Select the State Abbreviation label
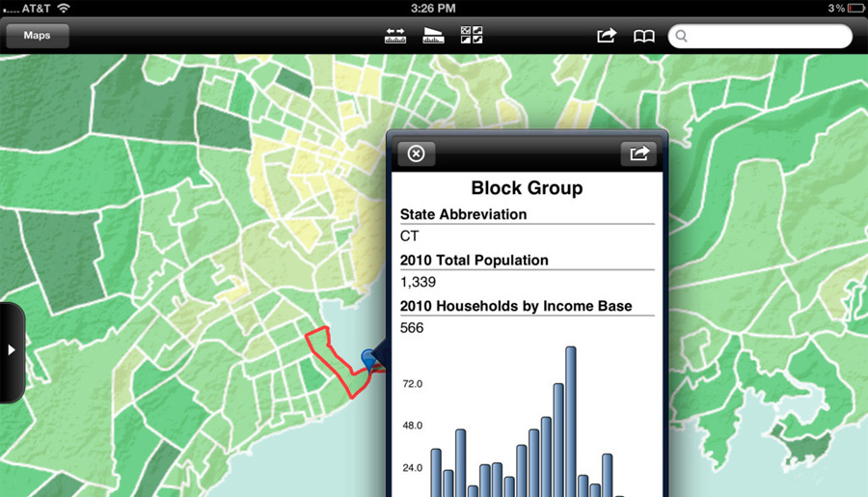Viewport: 868px width, 497px height. (463, 214)
